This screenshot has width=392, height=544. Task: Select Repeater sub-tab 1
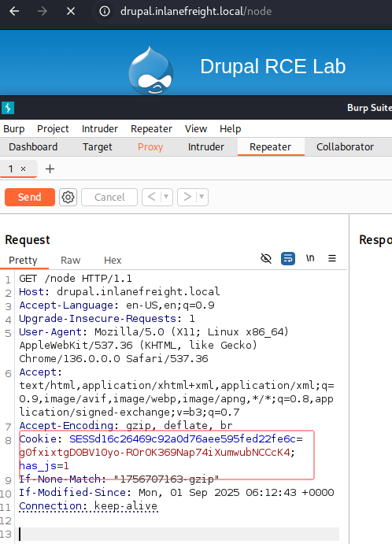pos(11,169)
